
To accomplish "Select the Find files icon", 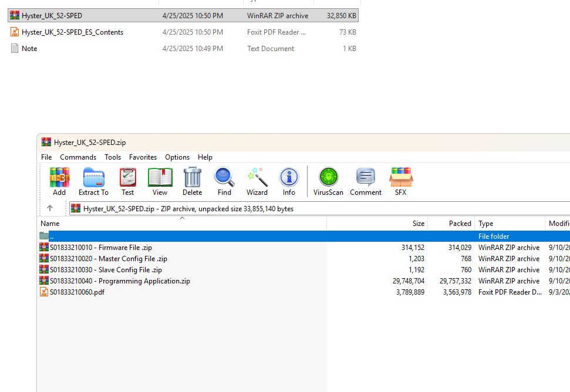I will pyautogui.click(x=224, y=181).
